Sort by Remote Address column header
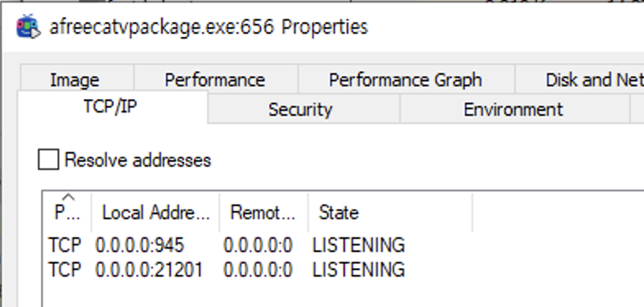 [263, 212]
